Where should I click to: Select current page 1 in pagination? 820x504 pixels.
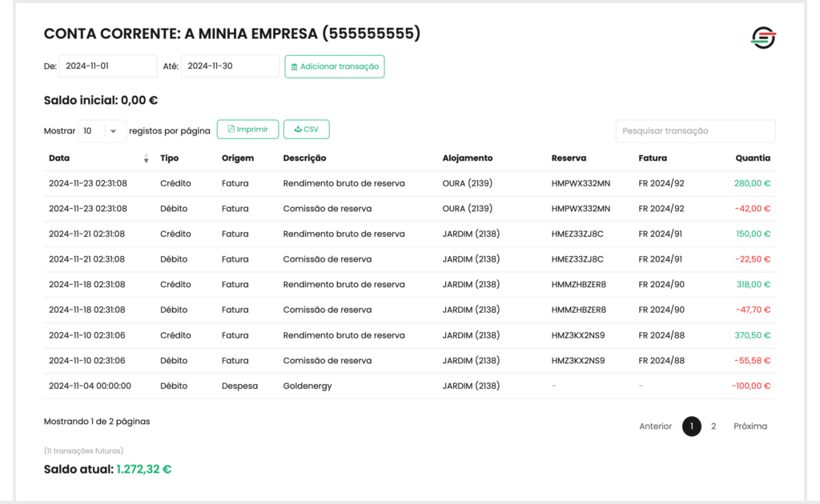[691, 426]
